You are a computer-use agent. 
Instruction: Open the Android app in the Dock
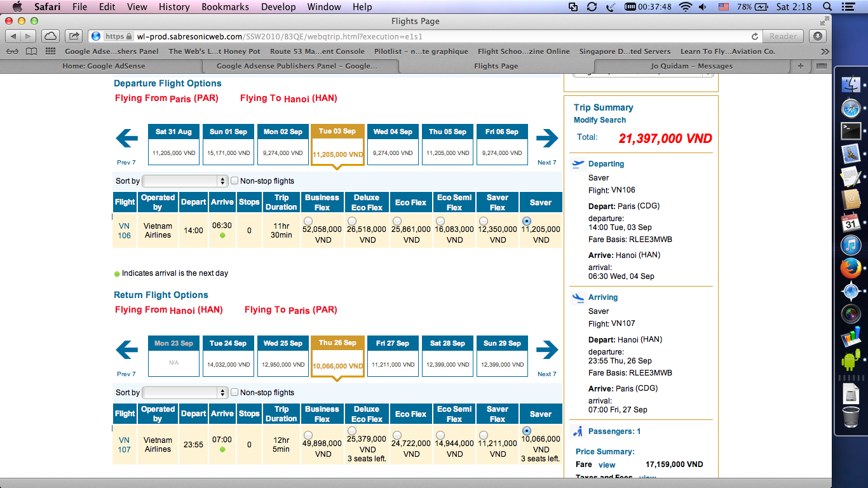pyautogui.click(x=851, y=360)
